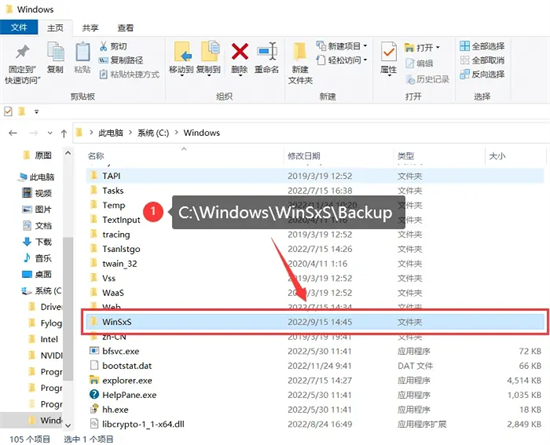The height and width of the screenshot is (445, 550).
Task: Switch to the Share ribbon tab
Action: (90, 28)
